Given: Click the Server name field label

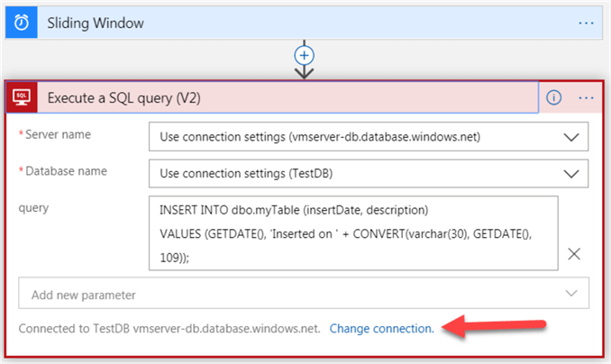Looking at the screenshot, I should [59, 134].
